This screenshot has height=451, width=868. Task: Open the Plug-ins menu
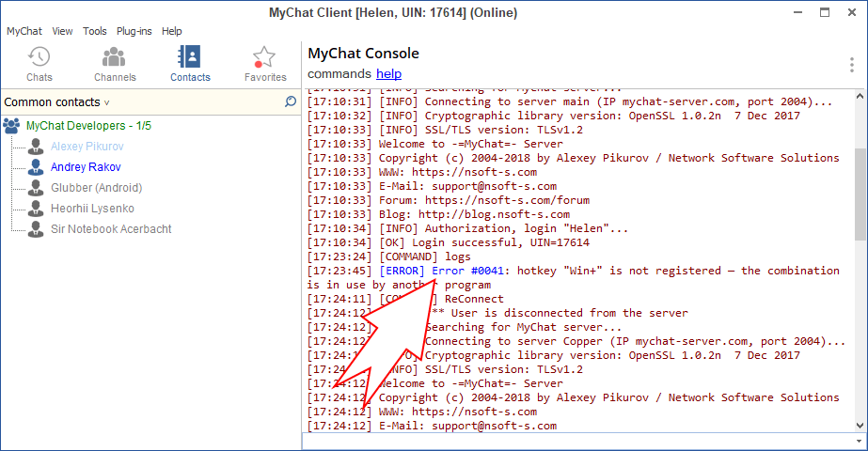tap(134, 31)
